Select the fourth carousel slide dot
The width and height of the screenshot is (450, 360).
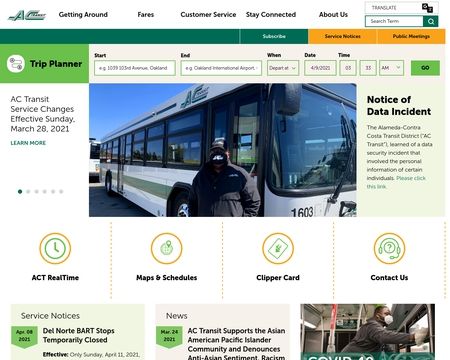(45, 192)
